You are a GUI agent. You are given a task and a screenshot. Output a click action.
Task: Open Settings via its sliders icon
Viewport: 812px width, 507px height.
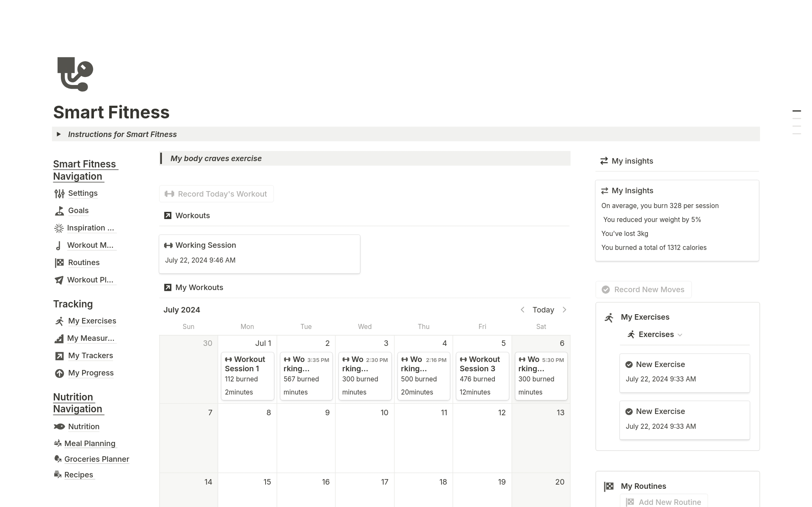59,194
